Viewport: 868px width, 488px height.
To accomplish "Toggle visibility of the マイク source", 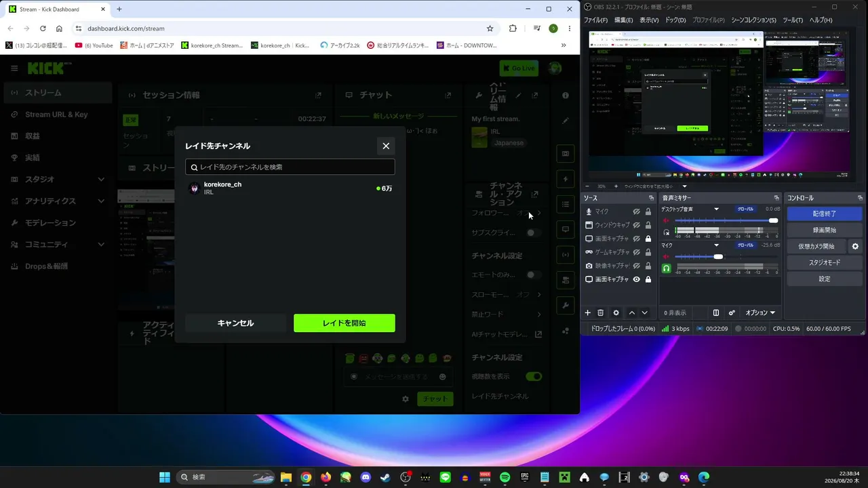I will click(636, 211).
